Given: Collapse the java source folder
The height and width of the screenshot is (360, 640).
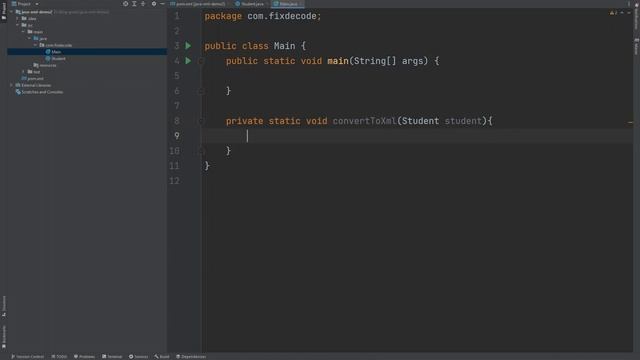Looking at the screenshot, I should click(29, 38).
